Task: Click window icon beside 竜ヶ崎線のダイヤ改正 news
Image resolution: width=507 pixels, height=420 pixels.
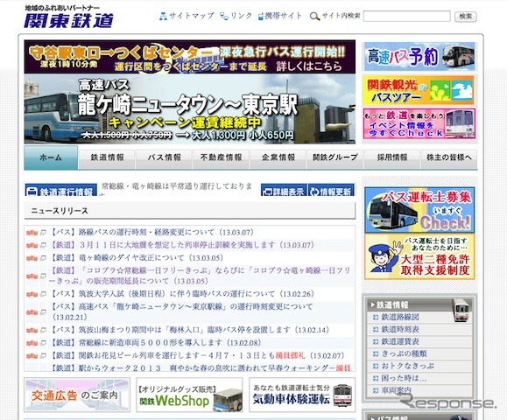Action: [43, 258]
